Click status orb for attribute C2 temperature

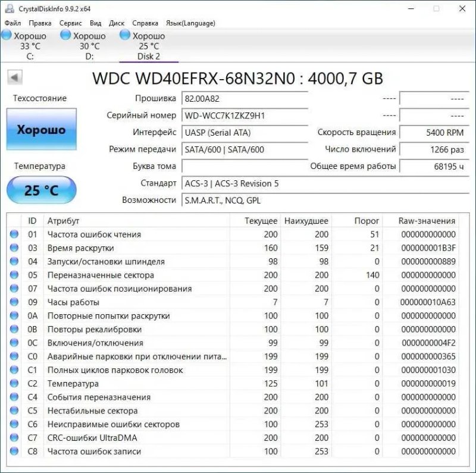[x=14, y=383]
